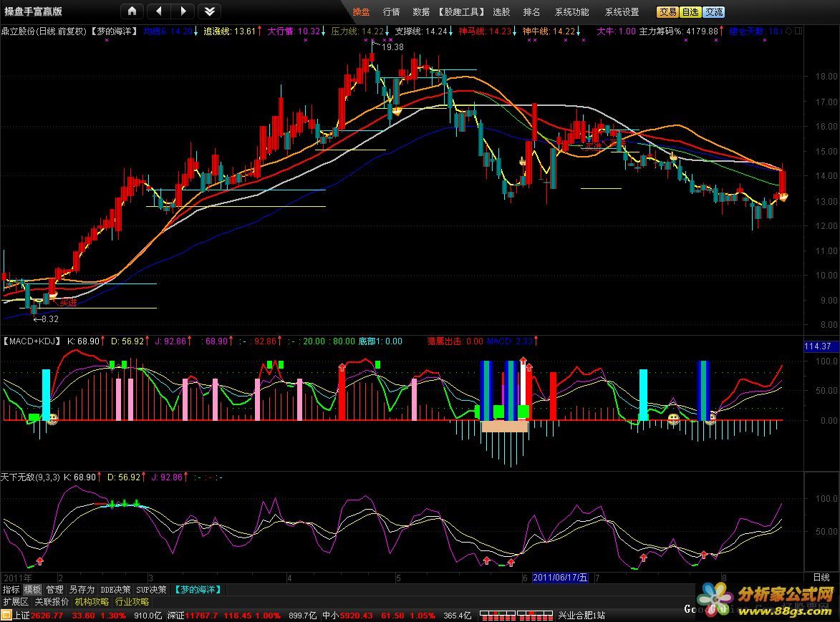Screen dimensions: 840x622
Task: Click the 操盘手富赢版 application title
Action: [33, 11]
